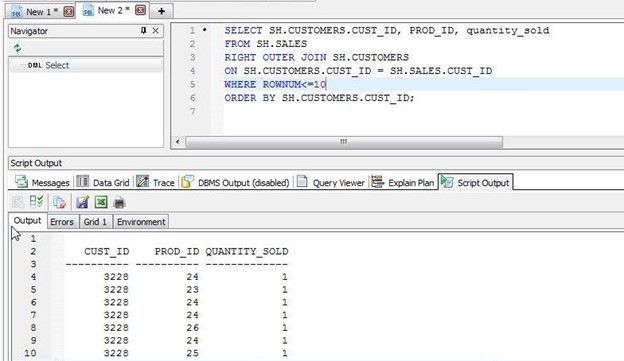Click the copy output icon
This screenshot has width=624, height=361.
[59, 202]
